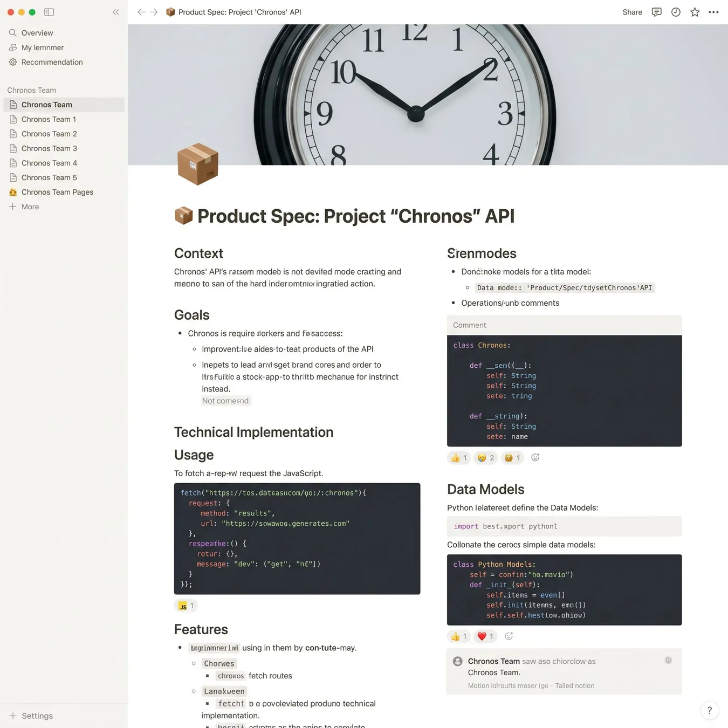The height and width of the screenshot is (728, 728).
Task: Click the third reaction under Chronos class
Action: tap(512, 458)
